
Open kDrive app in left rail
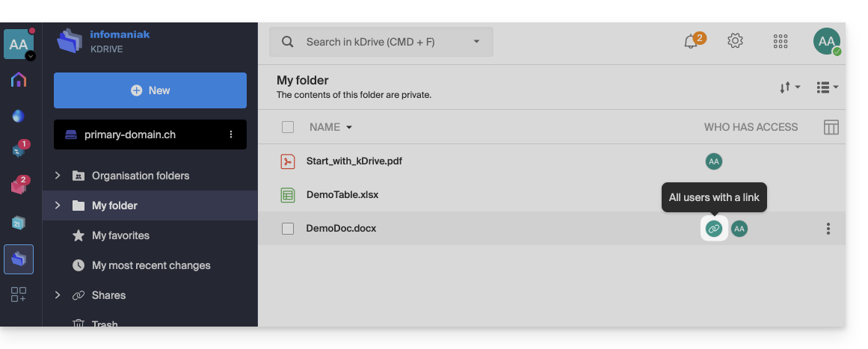(19, 259)
